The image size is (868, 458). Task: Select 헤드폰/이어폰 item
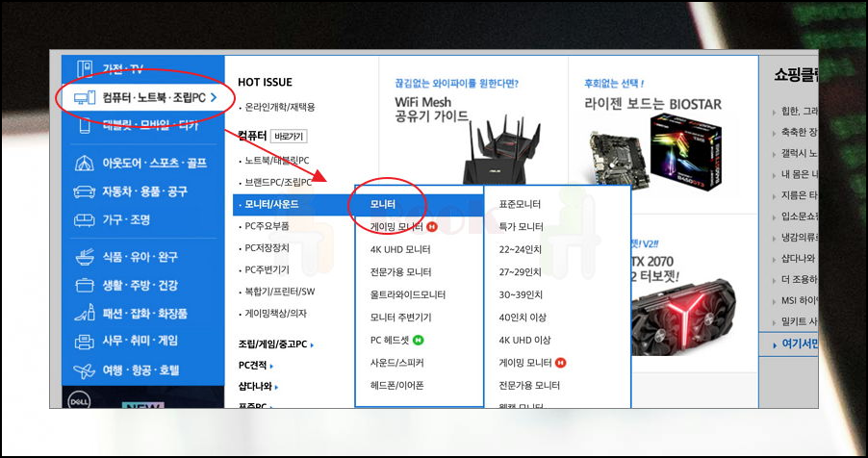click(x=396, y=386)
